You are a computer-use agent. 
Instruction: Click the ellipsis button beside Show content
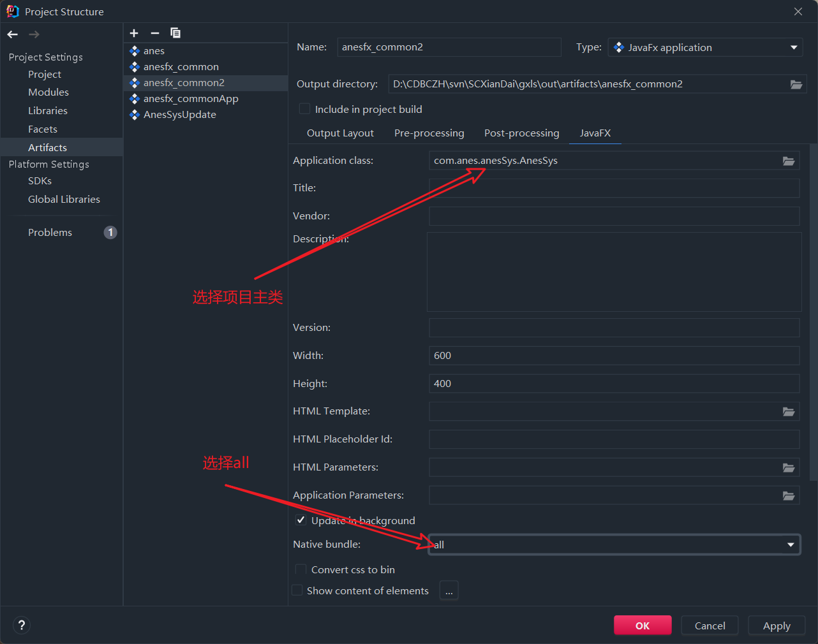click(449, 590)
